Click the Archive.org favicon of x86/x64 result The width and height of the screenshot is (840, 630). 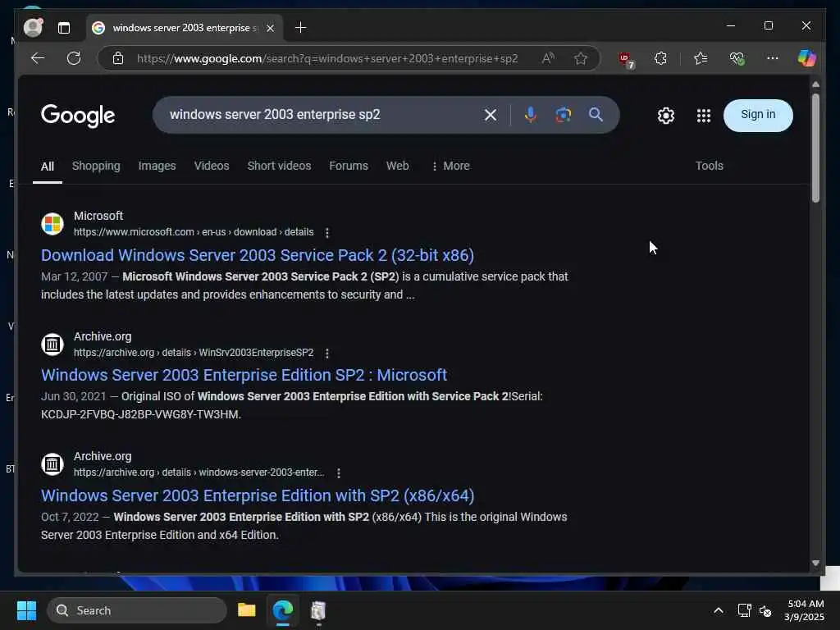point(52,464)
